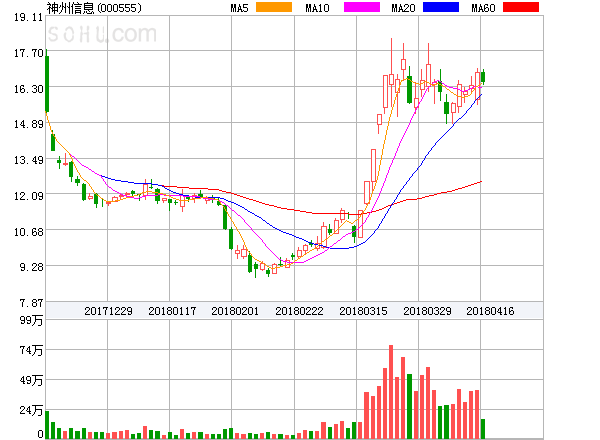Click the 20180201 date label

pos(235,311)
